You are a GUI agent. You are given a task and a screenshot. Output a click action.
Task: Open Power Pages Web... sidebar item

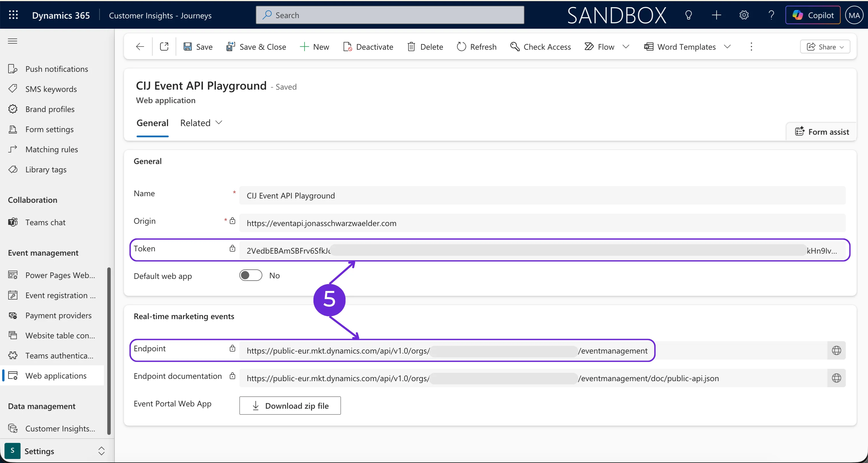click(52, 275)
